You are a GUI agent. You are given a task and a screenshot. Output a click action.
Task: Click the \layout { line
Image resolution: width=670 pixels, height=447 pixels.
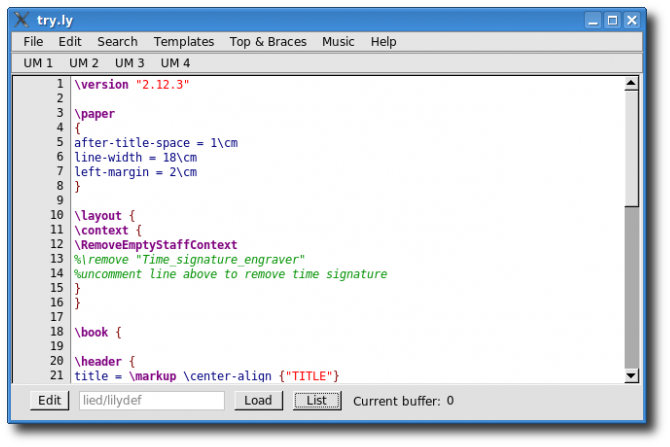pos(105,215)
